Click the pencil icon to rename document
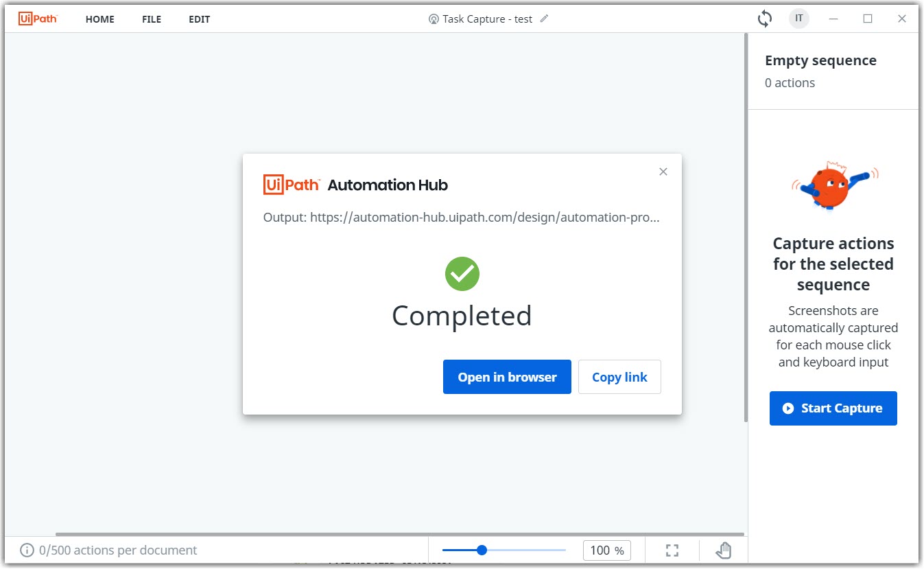Screen dimensions: 924x569 click(x=545, y=19)
